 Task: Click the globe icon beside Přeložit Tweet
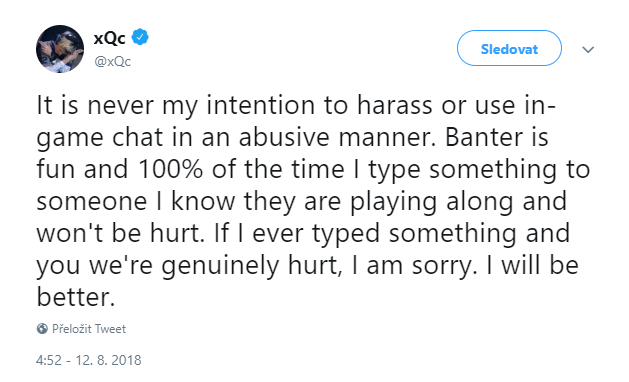42,329
